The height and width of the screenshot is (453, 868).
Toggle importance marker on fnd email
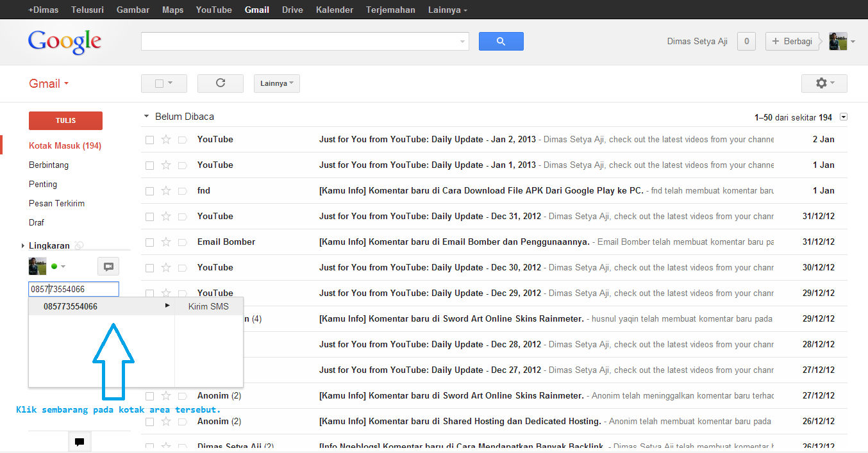(182, 191)
